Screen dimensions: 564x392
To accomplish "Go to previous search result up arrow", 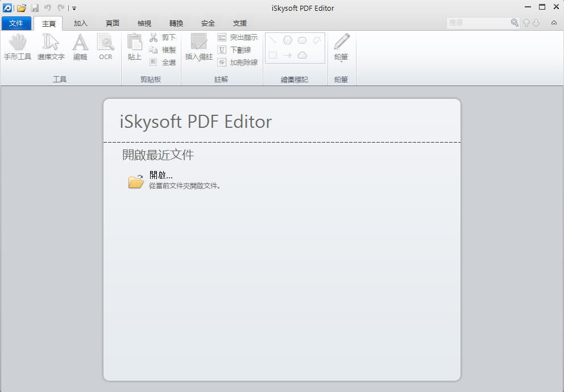I will [526, 23].
